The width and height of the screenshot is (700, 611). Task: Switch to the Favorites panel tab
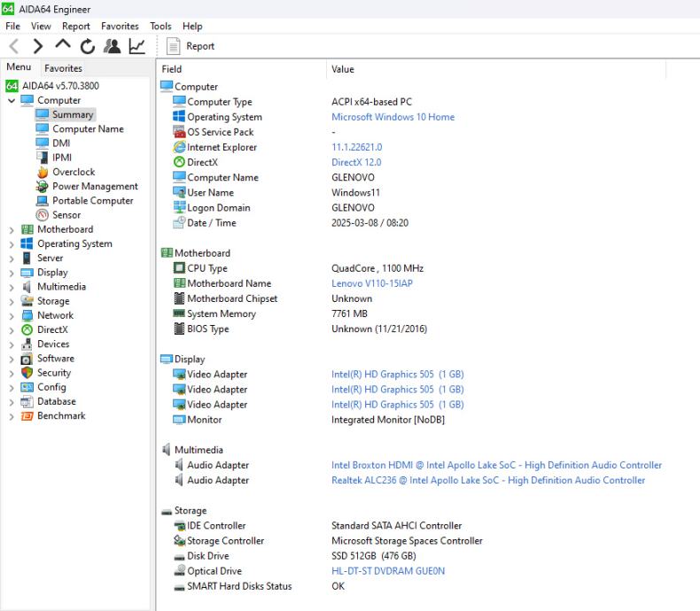(63, 68)
